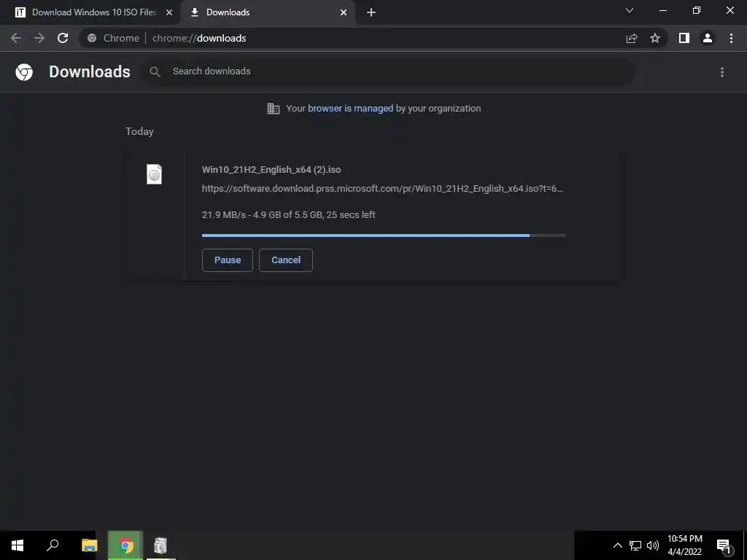Click the browser forward arrow

pyautogui.click(x=39, y=38)
